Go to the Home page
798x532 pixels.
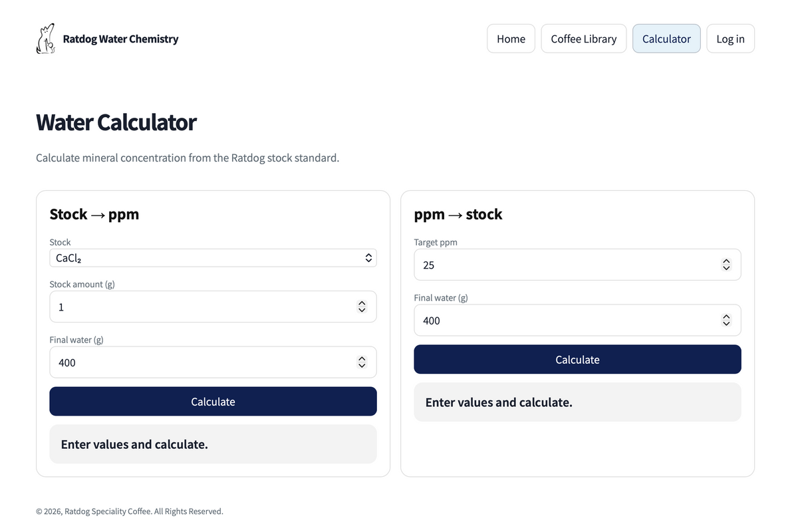tap(511, 39)
